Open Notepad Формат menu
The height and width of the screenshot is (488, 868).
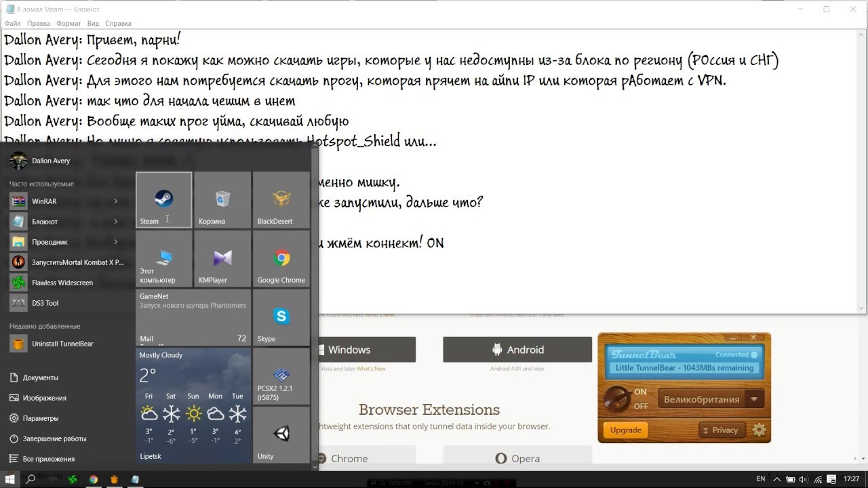[68, 23]
